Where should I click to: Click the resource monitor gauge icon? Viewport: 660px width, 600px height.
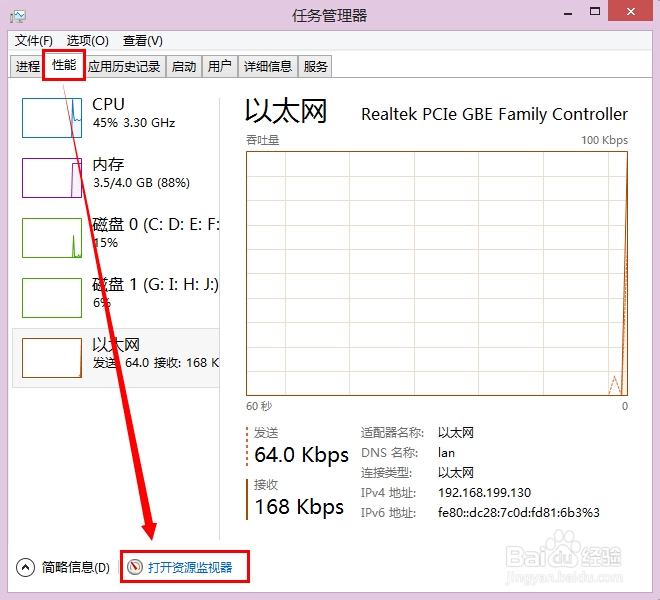click(x=135, y=567)
